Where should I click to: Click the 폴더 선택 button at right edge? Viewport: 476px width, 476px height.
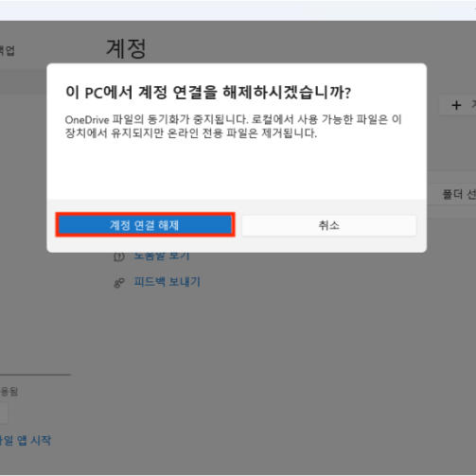[x=459, y=194]
